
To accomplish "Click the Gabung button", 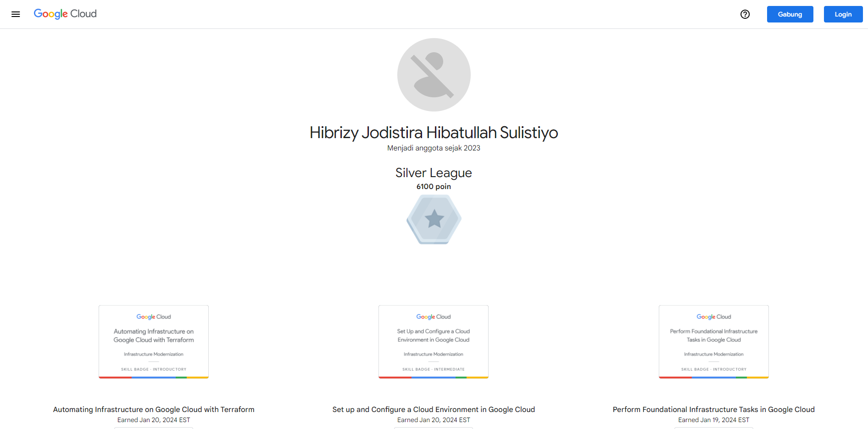I will (x=790, y=14).
